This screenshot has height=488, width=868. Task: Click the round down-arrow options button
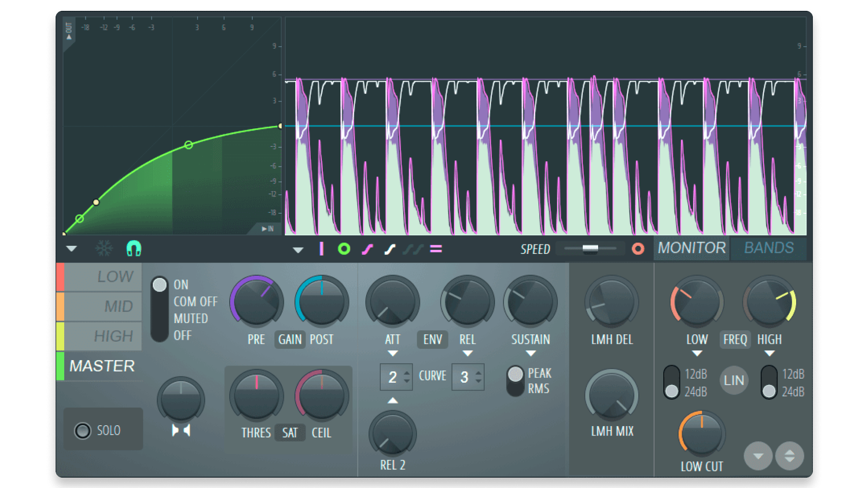pyautogui.click(x=758, y=456)
